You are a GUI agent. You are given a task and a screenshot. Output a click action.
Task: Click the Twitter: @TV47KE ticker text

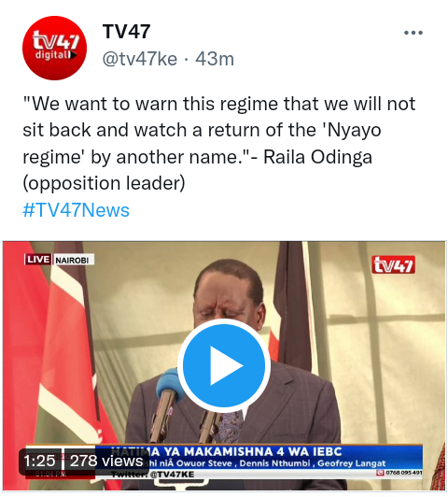pos(152,475)
